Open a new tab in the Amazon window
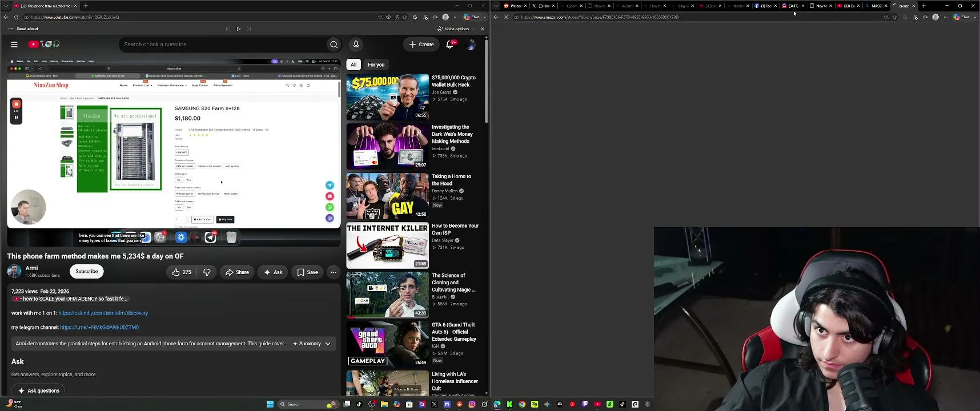This screenshot has height=411, width=980. [923, 6]
